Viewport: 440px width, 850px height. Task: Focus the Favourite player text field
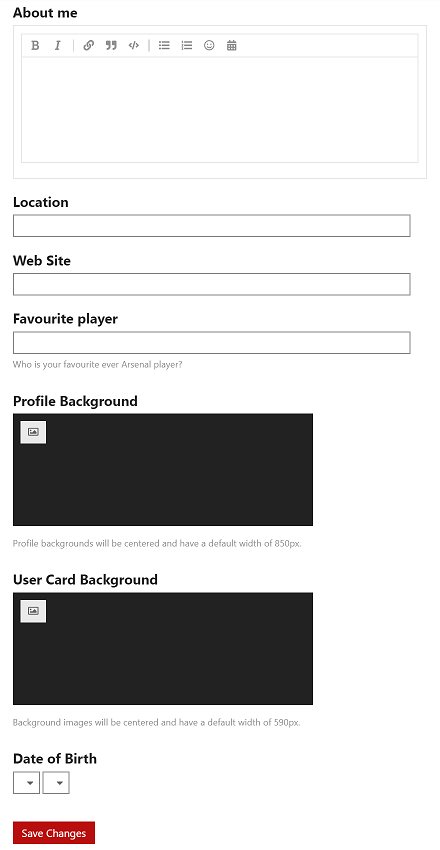(211, 343)
